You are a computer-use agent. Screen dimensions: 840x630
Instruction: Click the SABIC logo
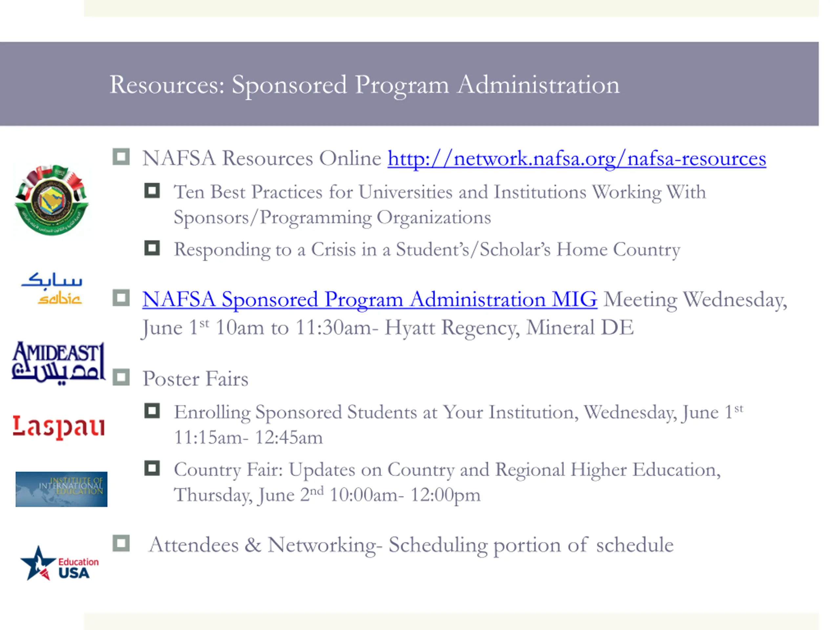point(52,288)
